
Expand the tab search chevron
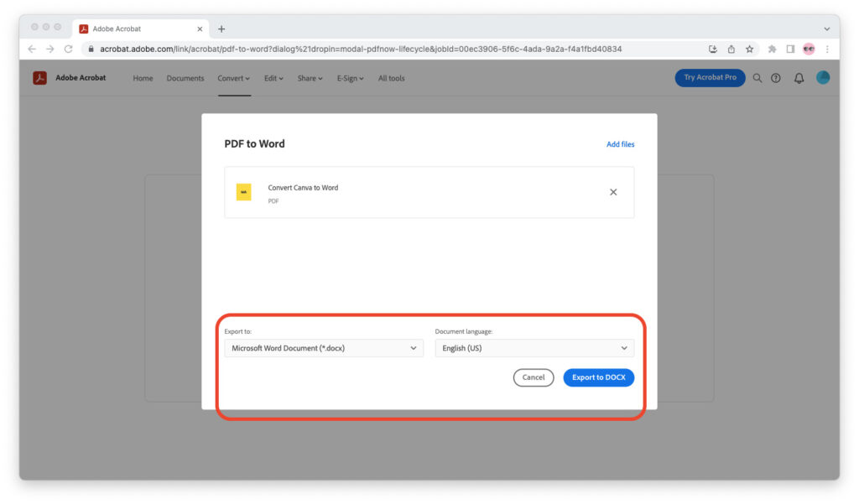826,29
